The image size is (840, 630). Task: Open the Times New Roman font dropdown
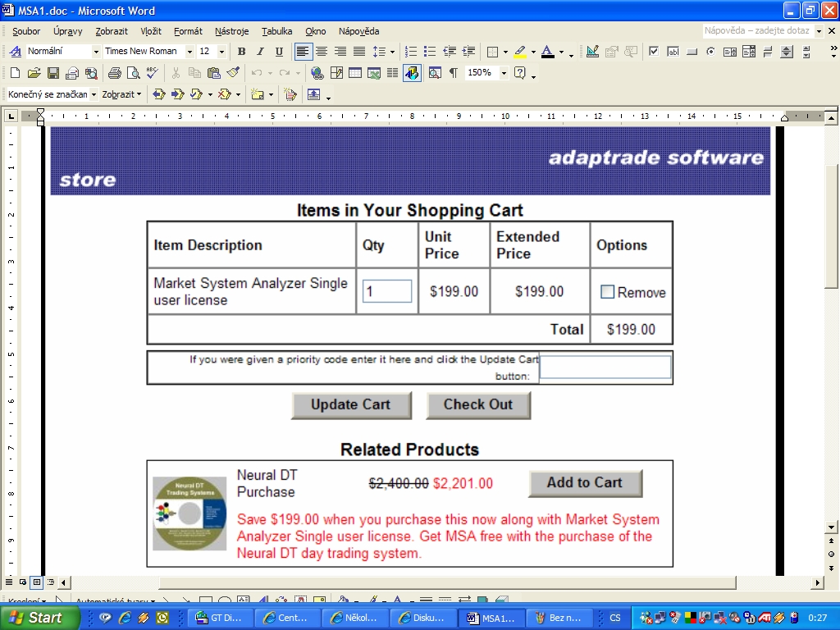(189, 52)
